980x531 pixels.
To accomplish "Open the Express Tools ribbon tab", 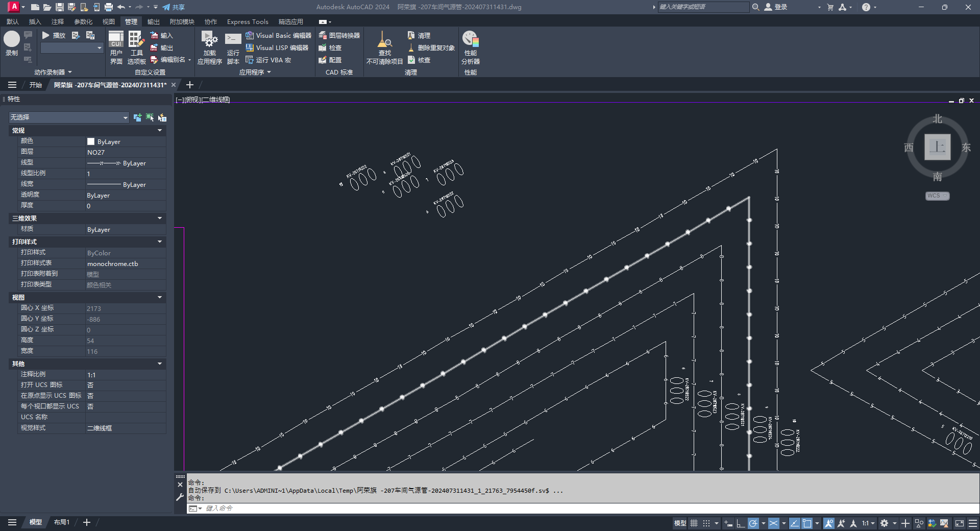I will [x=248, y=21].
